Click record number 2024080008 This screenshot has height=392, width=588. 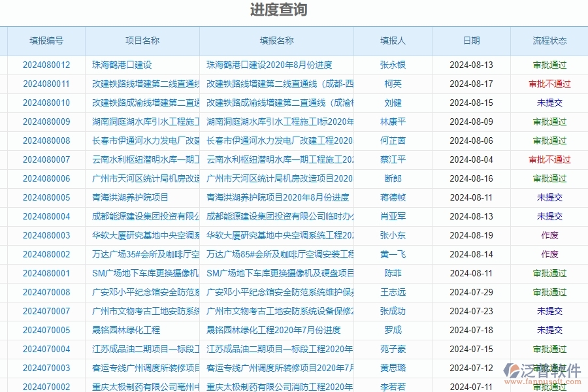tap(44, 140)
